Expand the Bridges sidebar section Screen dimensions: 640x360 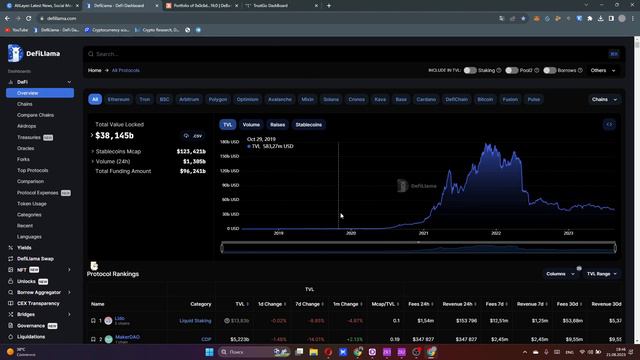(69, 314)
